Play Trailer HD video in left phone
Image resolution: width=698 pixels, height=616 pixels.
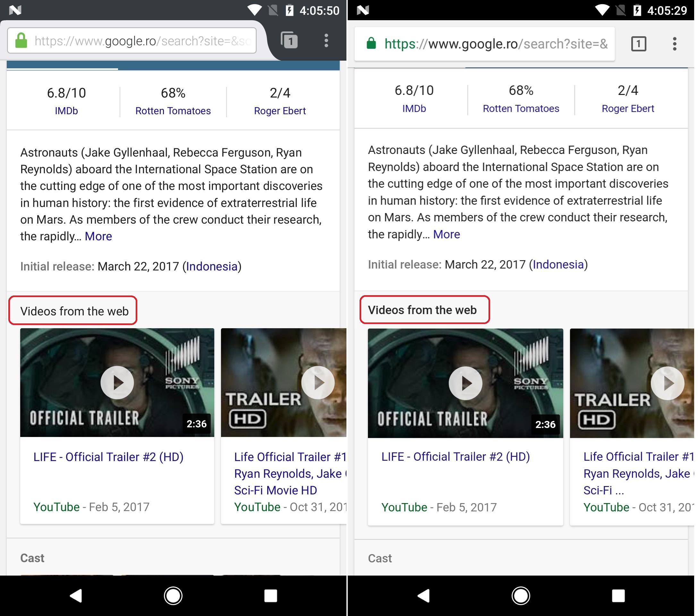pyautogui.click(x=284, y=382)
